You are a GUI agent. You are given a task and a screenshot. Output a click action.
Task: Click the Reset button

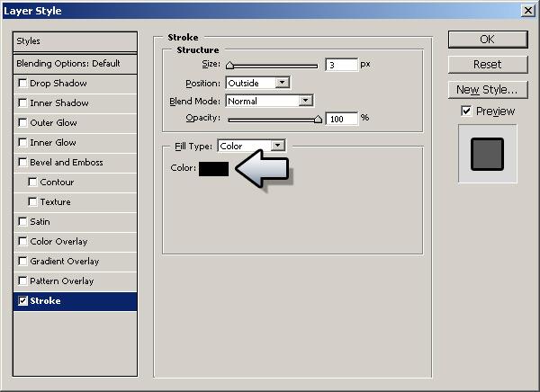click(x=488, y=65)
